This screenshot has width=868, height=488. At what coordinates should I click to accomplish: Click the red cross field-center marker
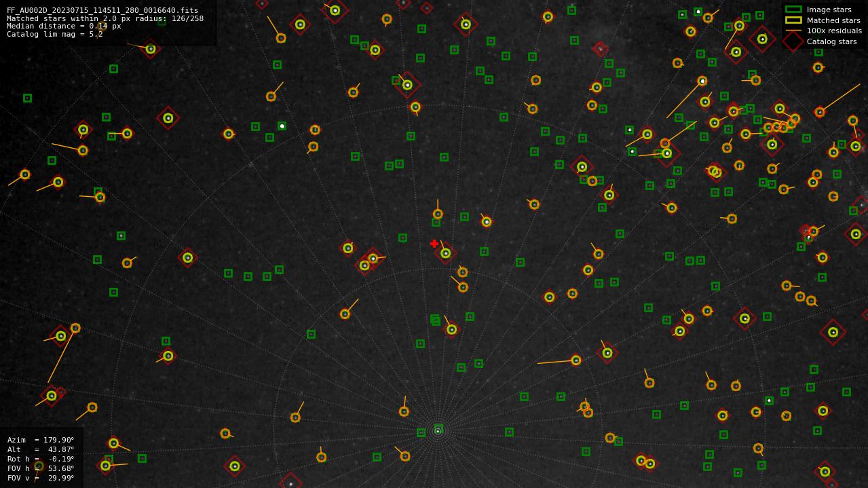tap(434, 244)
